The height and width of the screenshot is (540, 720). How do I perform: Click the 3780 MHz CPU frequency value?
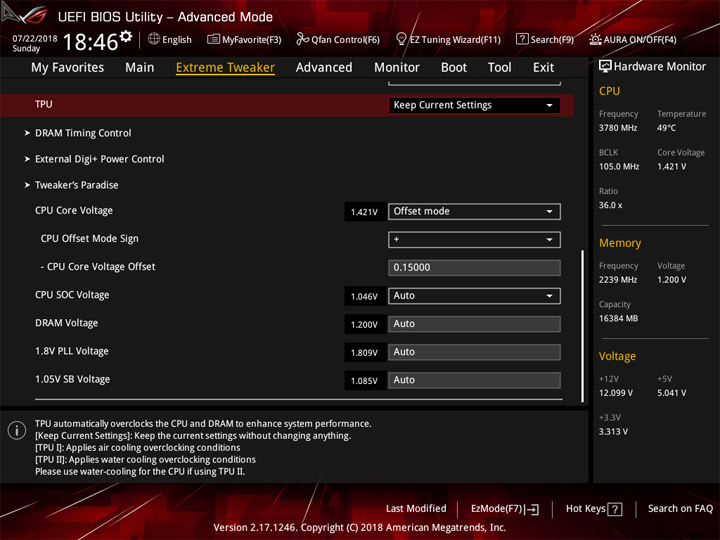[618, 128]
